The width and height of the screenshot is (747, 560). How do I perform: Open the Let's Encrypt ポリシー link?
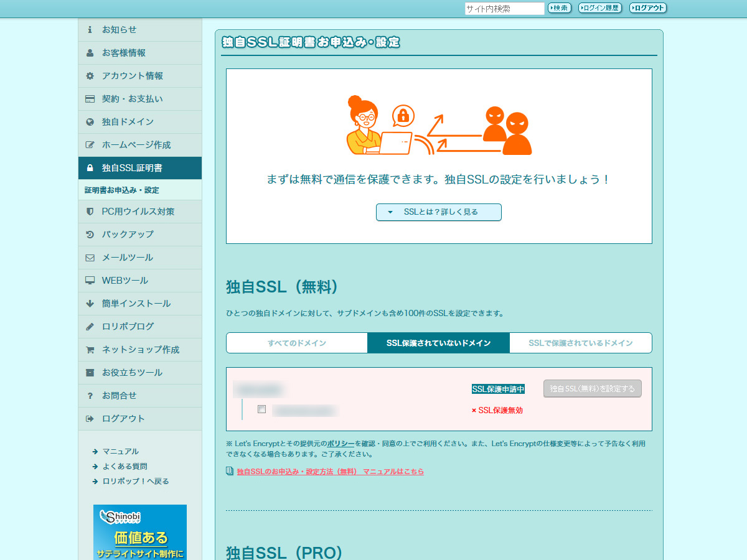point(341,444)
